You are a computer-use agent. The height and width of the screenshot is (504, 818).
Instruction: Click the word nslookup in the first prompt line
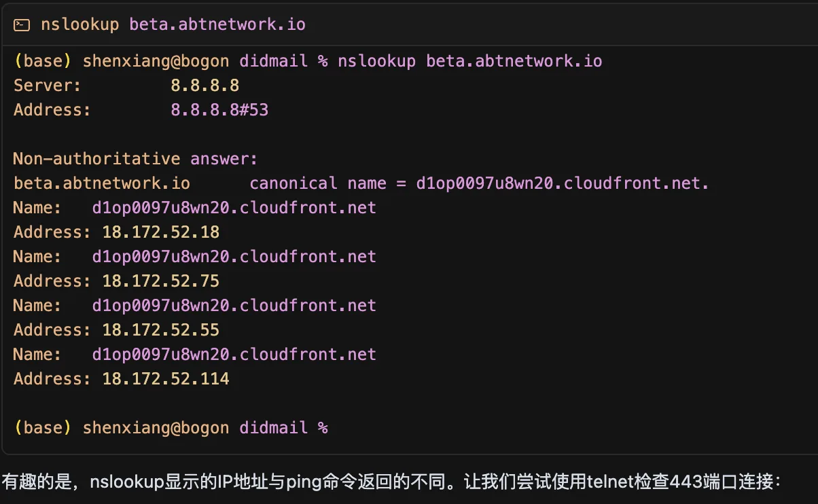[x=376, y=61]
